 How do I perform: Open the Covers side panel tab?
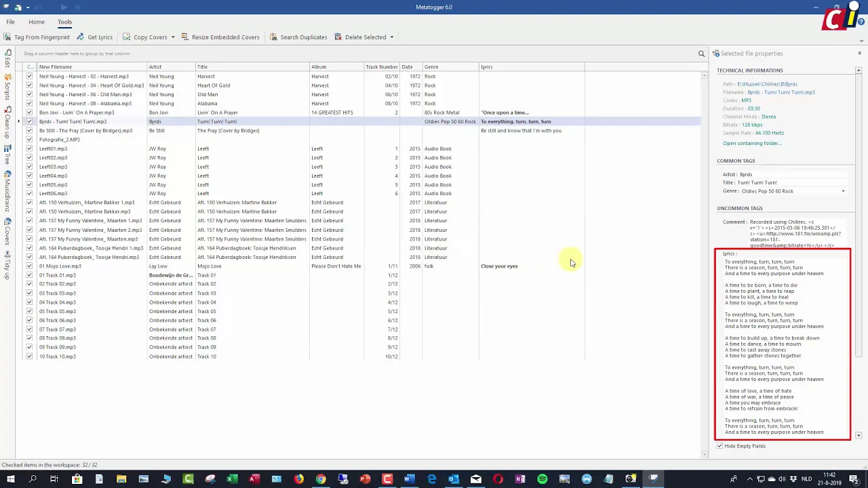7,232
